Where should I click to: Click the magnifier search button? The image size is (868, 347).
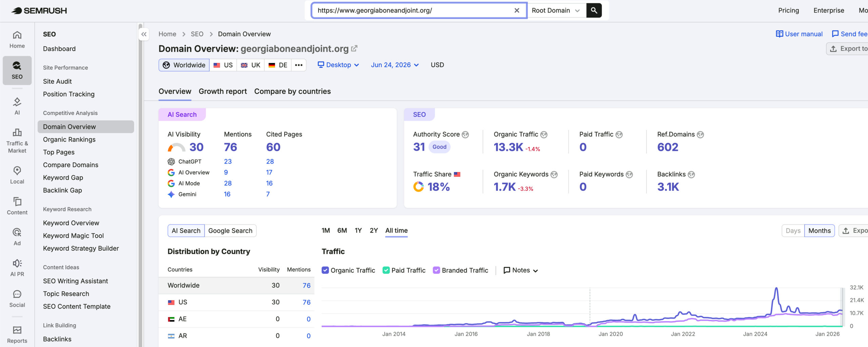594,11
